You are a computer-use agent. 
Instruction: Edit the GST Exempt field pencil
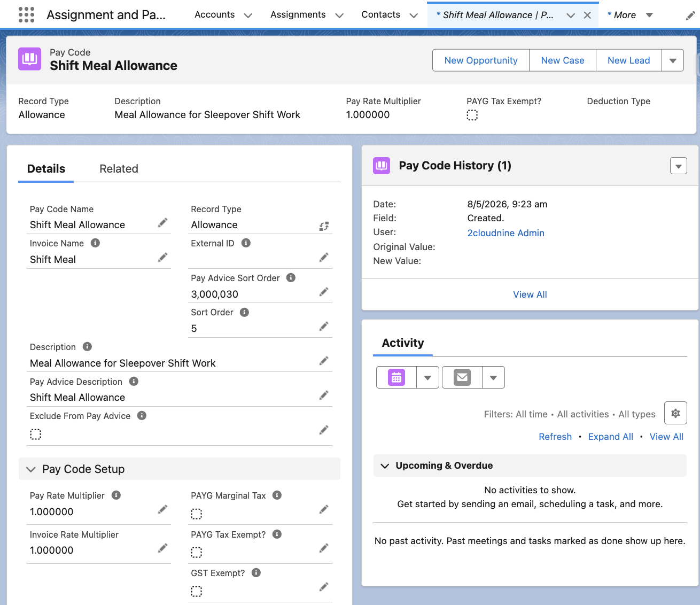point(324,587)
